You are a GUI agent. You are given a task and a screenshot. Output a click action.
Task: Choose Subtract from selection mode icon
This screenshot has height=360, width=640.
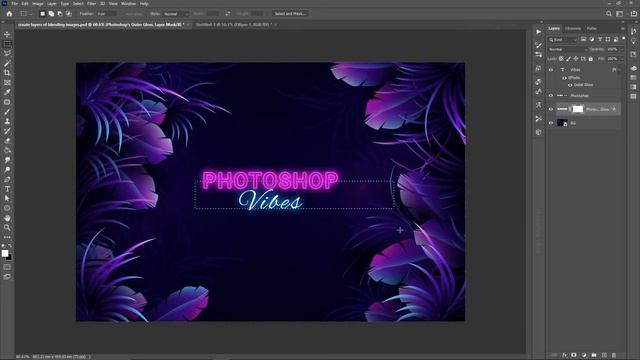[x=60, y=13]
